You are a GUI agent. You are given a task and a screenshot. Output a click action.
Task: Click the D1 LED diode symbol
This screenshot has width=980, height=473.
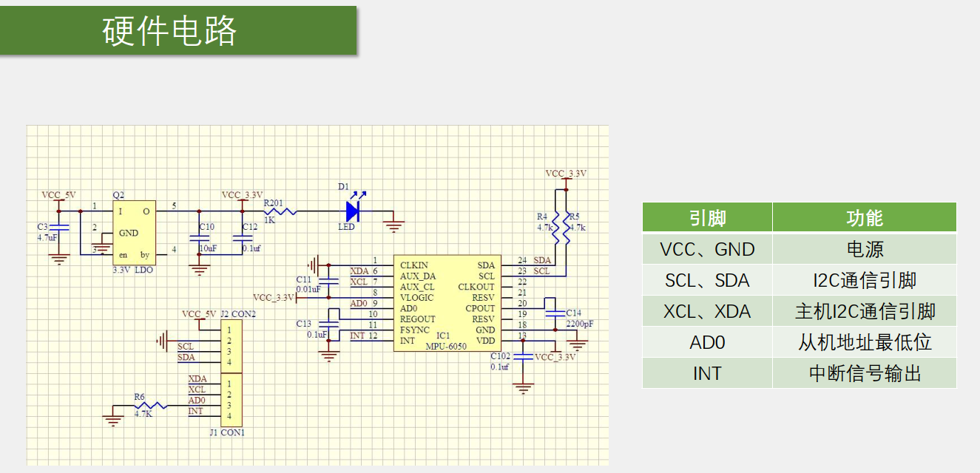(x=353, y=212)
